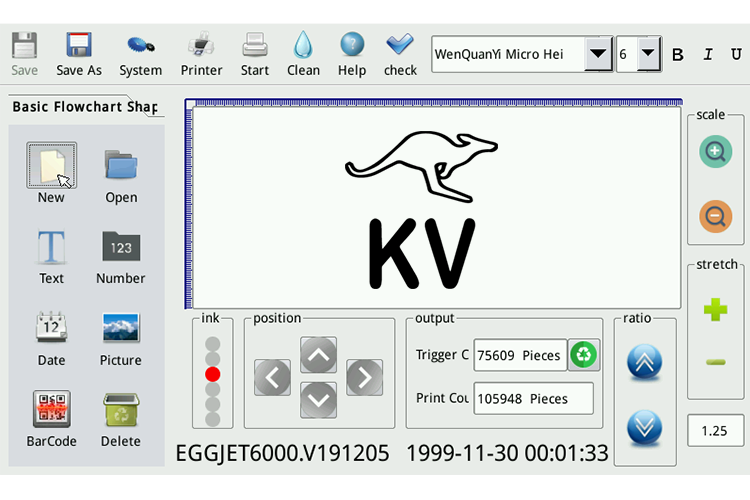Decrease ratio with the blue down arrows

[x=644, y=427]
